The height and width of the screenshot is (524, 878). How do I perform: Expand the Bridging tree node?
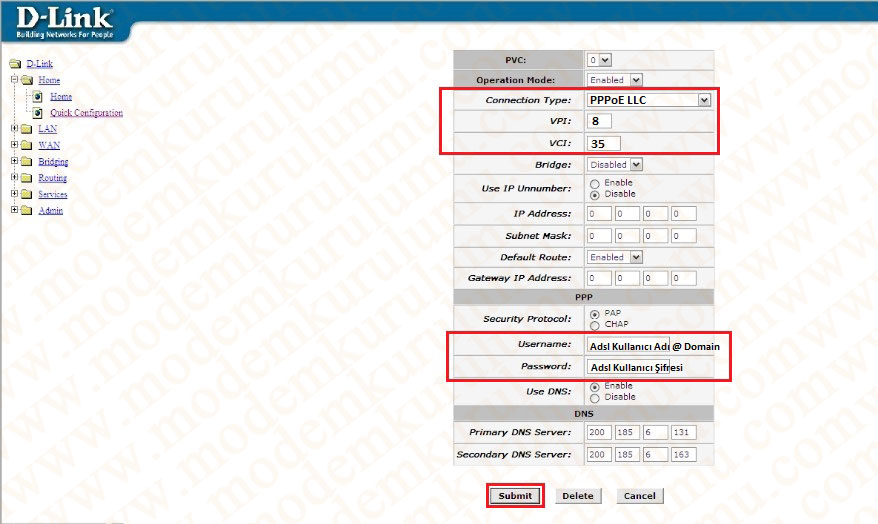pos(15,161)
